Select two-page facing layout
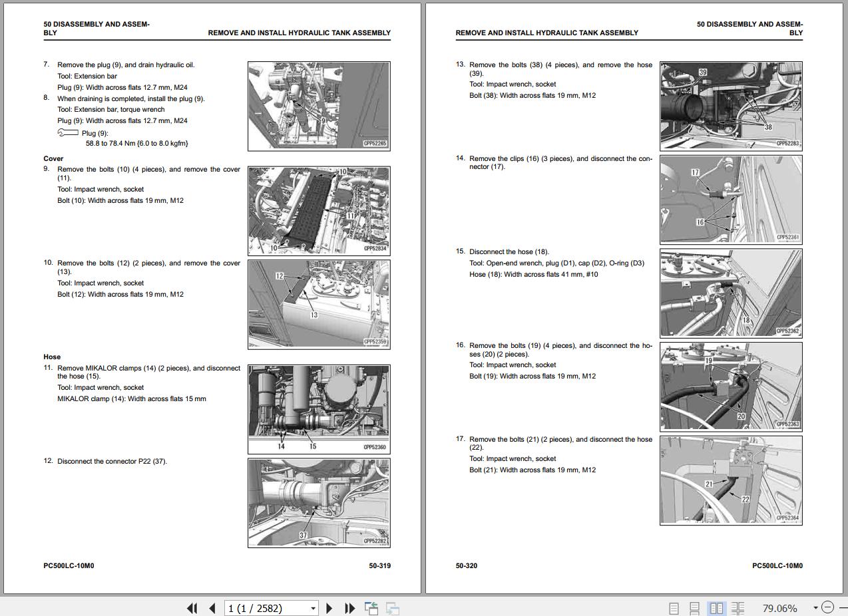The height and width of the screenshot is (616, 848). point(717,608)
